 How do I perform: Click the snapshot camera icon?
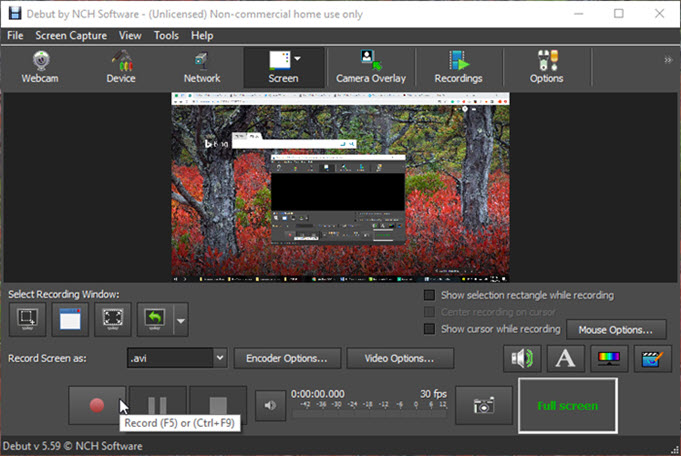pos(484,405)
